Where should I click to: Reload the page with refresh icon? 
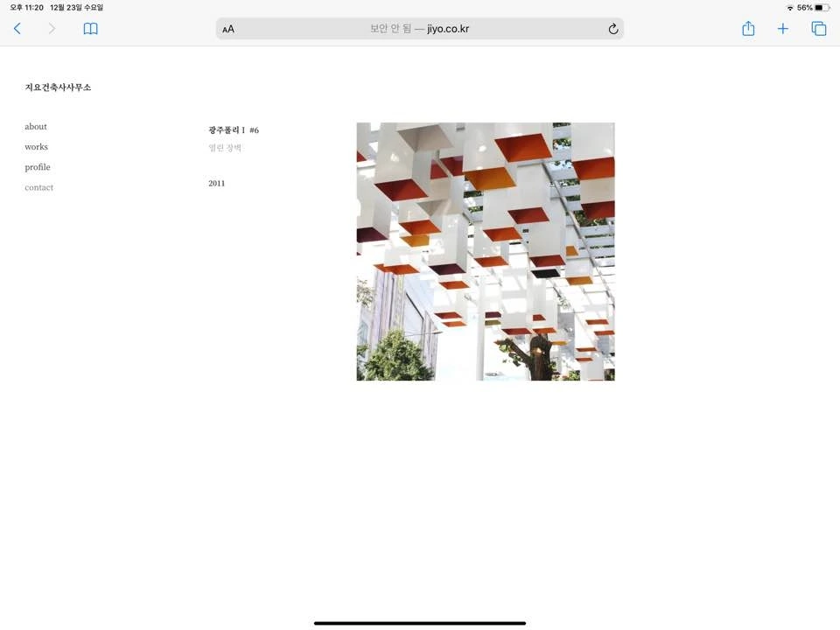tap(612, 29)
